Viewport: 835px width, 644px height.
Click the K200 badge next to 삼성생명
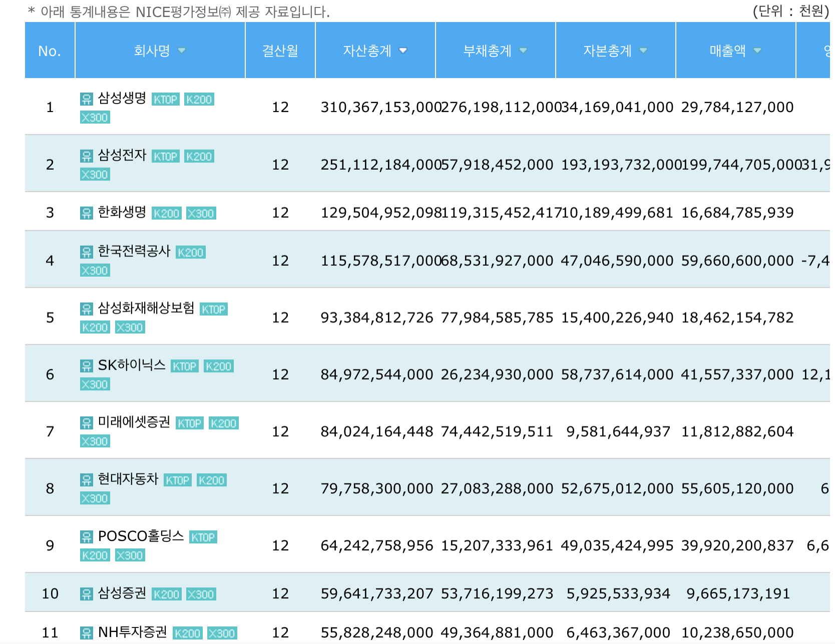pos(199,100)
